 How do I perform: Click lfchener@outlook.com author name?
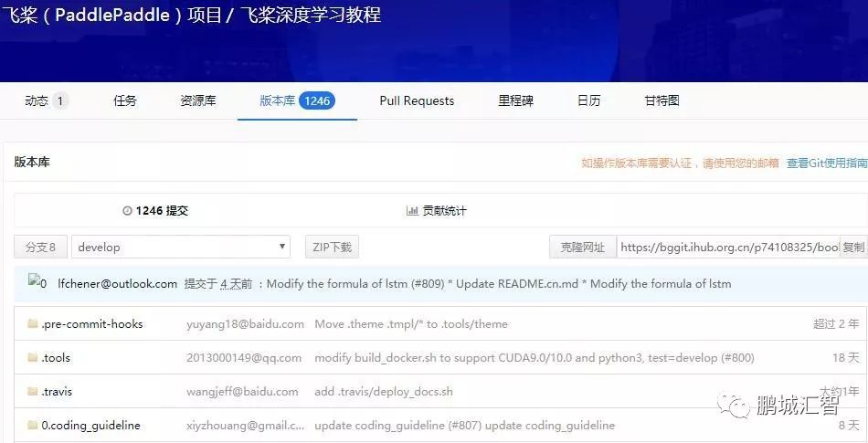[x=117, y=284]
